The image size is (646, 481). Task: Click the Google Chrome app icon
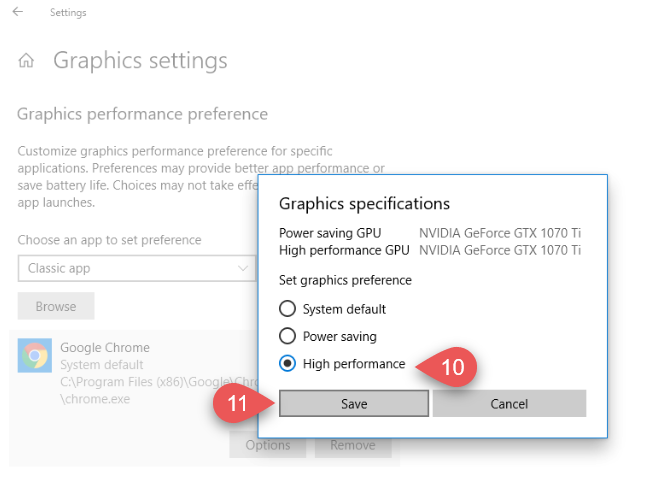[x=35, y=355]
